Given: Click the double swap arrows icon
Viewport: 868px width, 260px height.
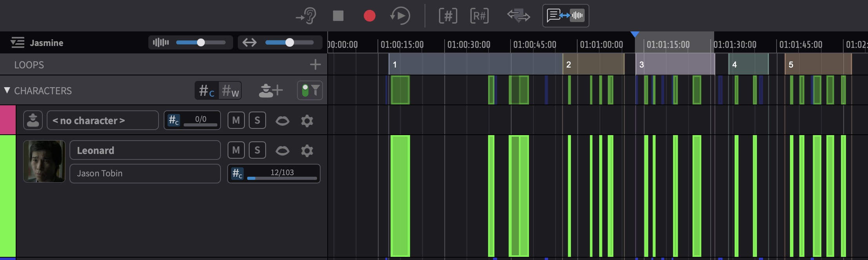Looking at the screenshot, I should (518, 16).
